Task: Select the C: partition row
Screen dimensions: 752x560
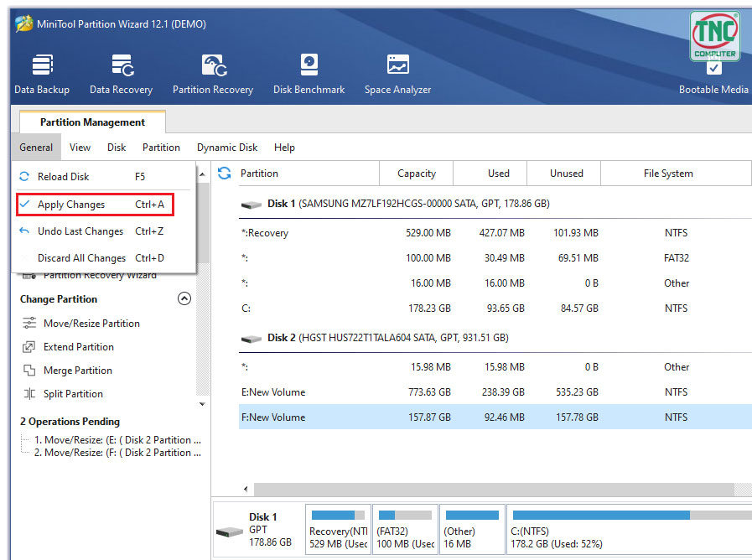Action: (495, 309)
